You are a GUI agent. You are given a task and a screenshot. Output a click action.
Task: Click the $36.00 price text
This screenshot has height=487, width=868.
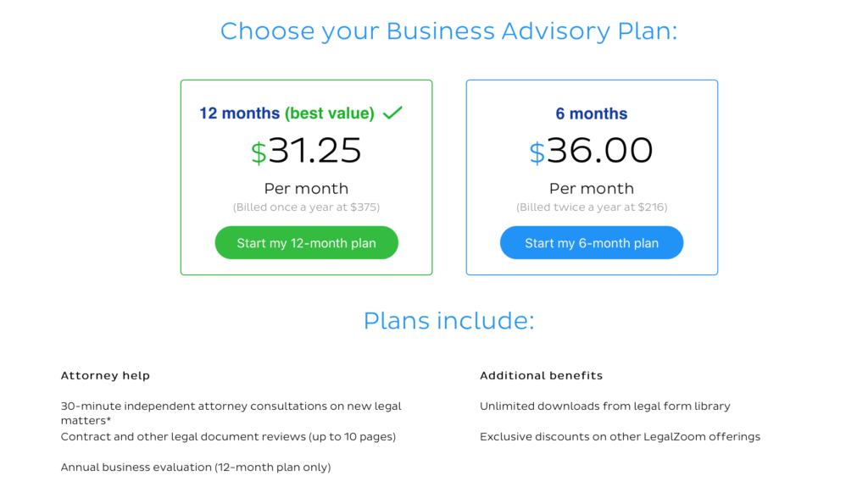591,151
